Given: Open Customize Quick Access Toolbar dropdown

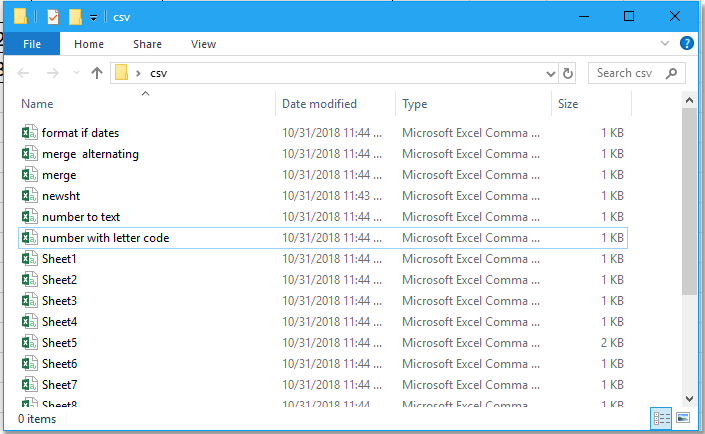Looking at the screenshot, I should [93, 18].
